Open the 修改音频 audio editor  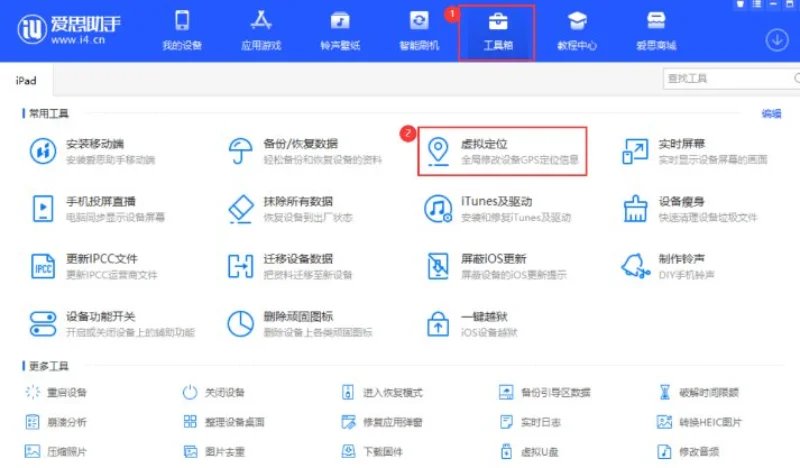coord(688,451)
